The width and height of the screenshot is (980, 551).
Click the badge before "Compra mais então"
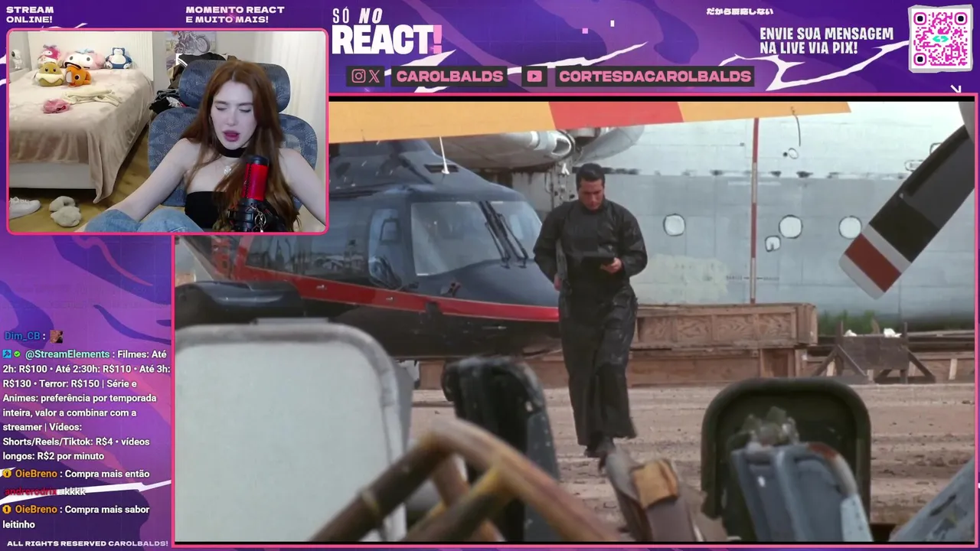(7, 474)
